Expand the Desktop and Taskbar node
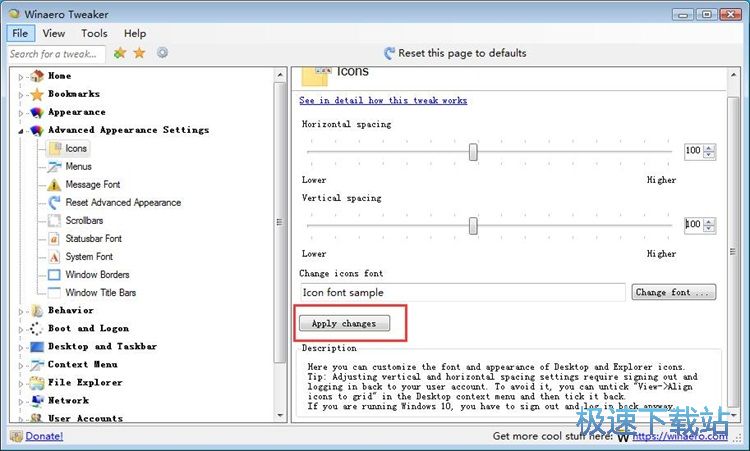 coord(21,347)
